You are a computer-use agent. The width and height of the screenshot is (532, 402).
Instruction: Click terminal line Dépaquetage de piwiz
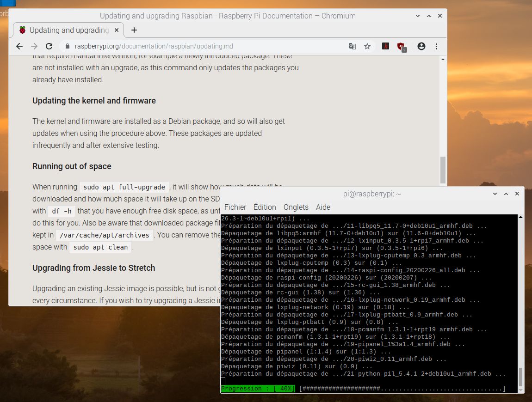coord(297,366)
